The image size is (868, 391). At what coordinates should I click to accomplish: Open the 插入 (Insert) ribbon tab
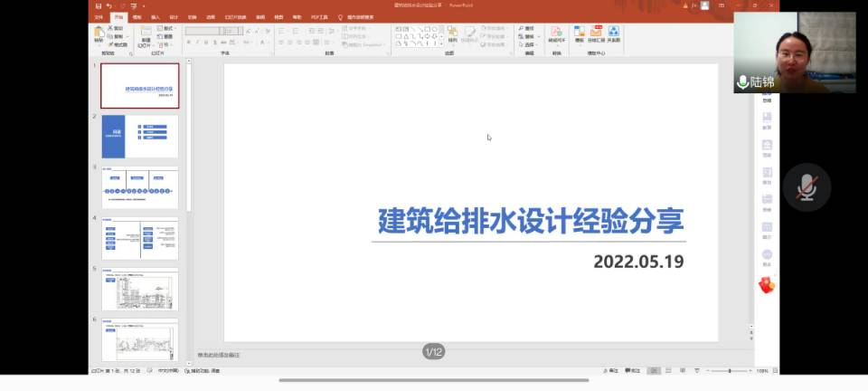pyautogui.click(x=156, y=17)
